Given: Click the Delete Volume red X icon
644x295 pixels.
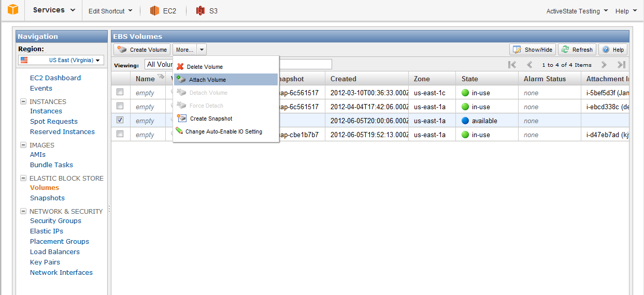Looking at the screenshot, I should point(180,67).
